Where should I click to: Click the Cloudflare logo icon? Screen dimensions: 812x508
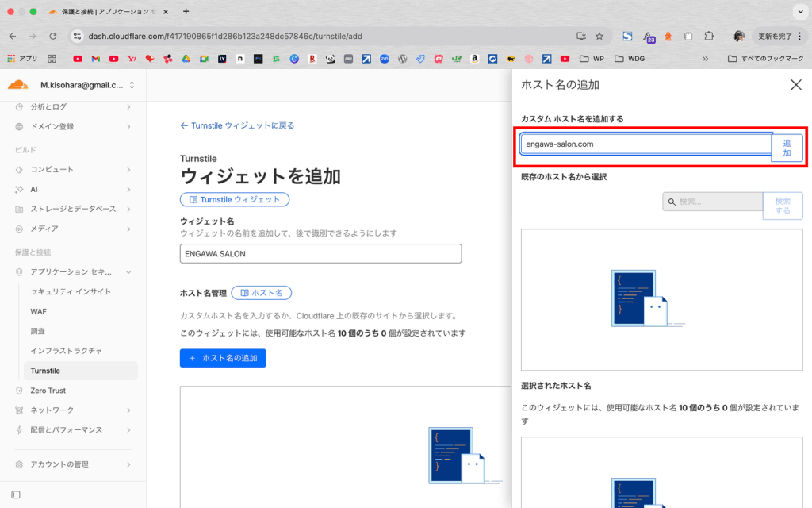tap(18, 85)
